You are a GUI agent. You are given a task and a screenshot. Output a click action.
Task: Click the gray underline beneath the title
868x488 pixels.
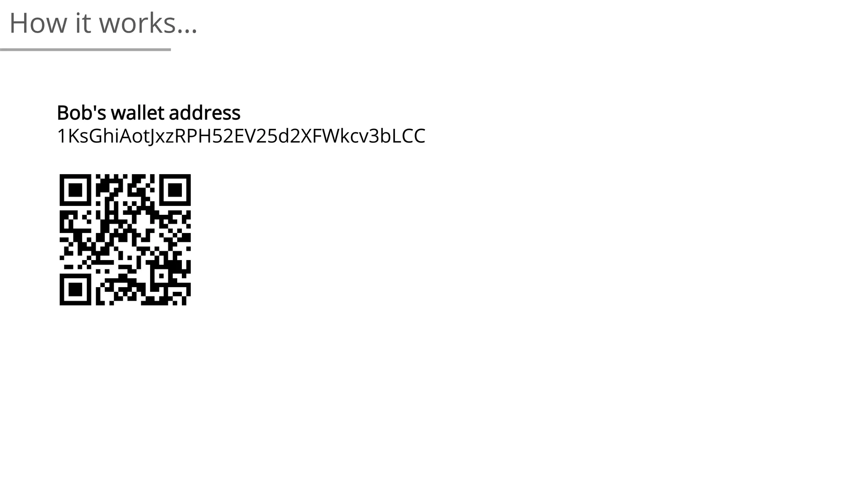point(85,50)
